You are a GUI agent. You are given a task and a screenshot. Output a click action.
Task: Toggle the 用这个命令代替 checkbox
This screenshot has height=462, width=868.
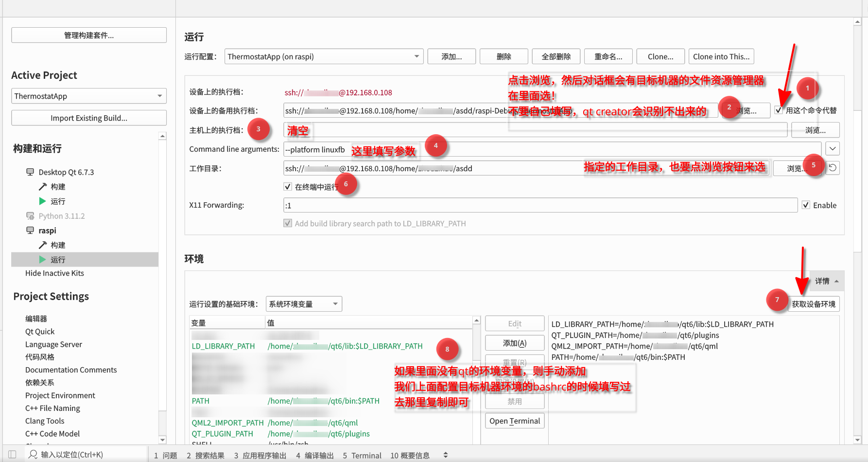(779, 110)
